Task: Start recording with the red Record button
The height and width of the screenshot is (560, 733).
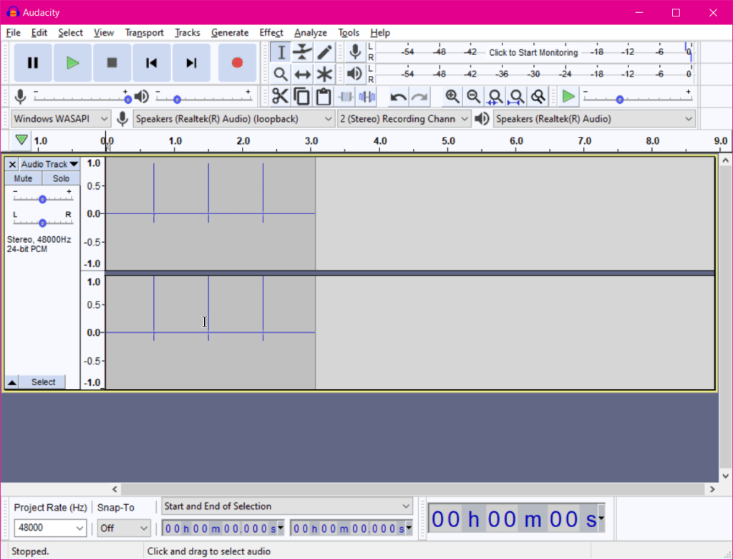Action: [x=237, y=63]
